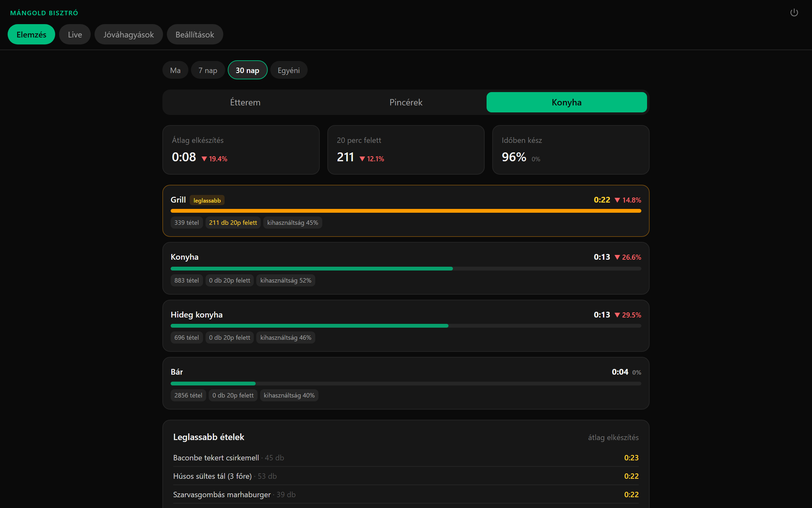Click the 339 tétel chip
Image resolution: width=812 pixels, height=508 pixels.
pos(187,223)
